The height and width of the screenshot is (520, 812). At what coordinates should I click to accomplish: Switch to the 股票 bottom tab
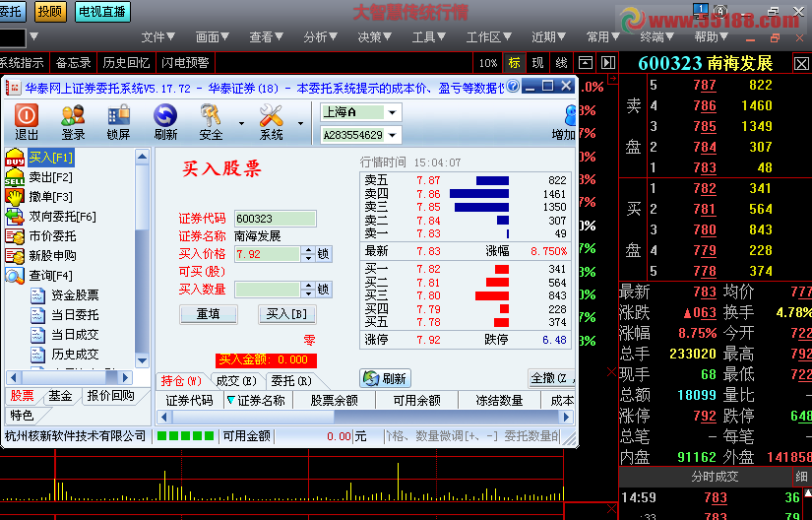point(22,396)
